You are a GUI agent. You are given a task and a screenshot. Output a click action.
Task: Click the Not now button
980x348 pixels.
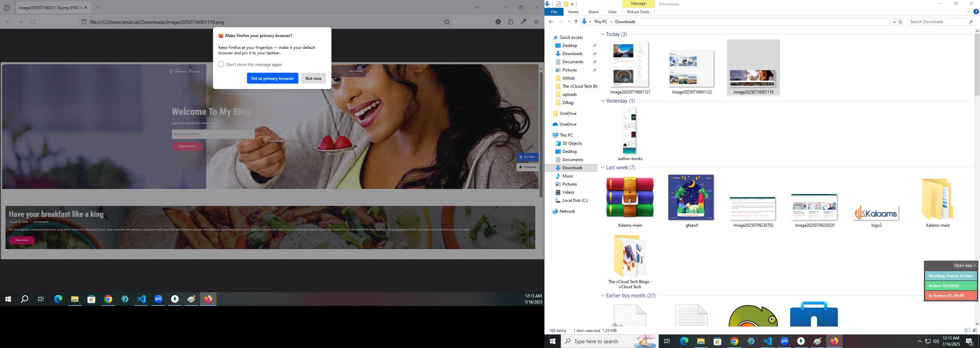pos(313,78)
